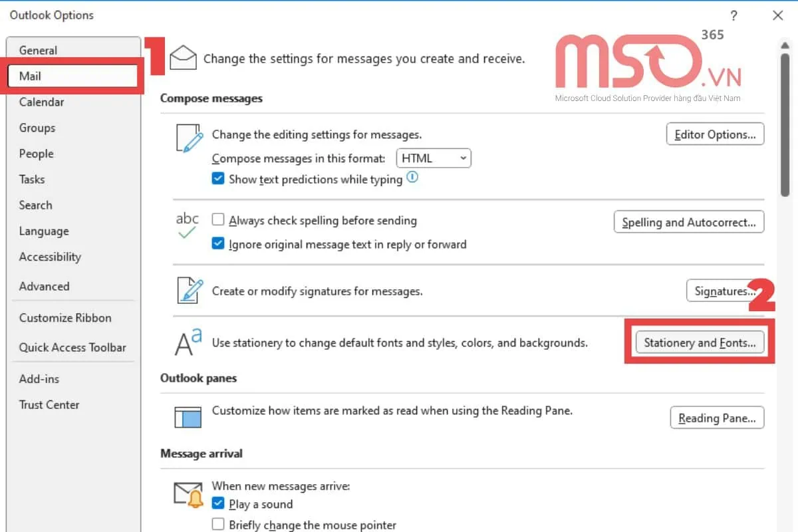
Task: Click the Editor Options button
Action: [x=715, y=134]
